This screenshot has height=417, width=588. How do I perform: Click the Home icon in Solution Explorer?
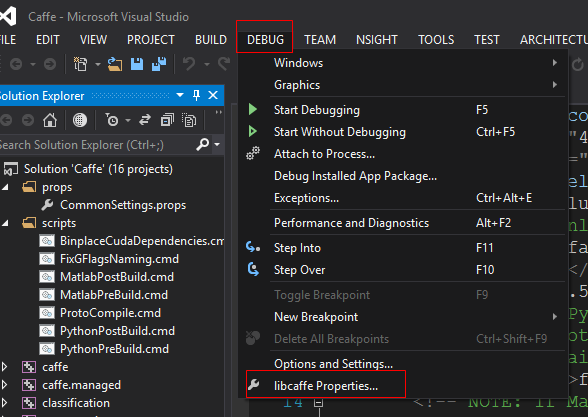[50, 120]
